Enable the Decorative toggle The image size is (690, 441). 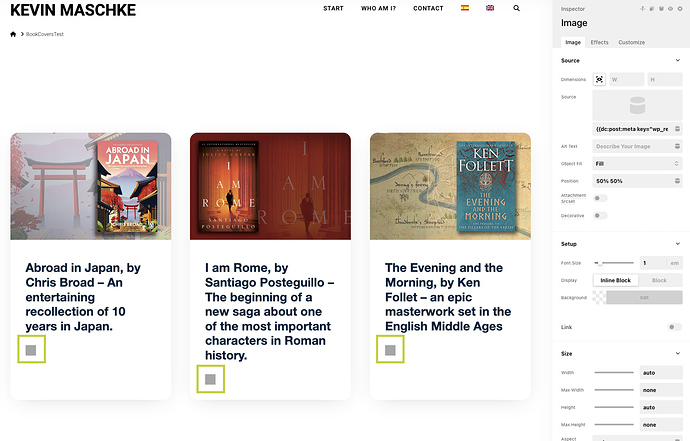pos(601,215)
